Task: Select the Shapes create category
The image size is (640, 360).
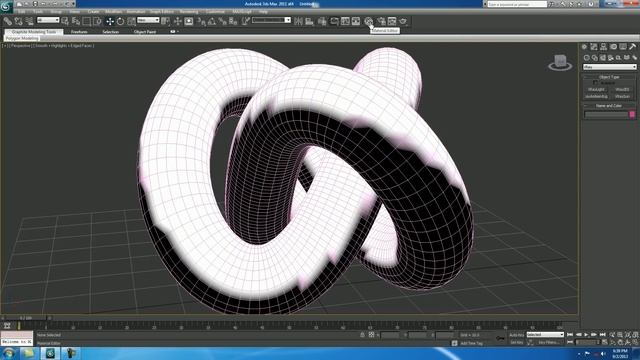Action: tap(595, 58)
